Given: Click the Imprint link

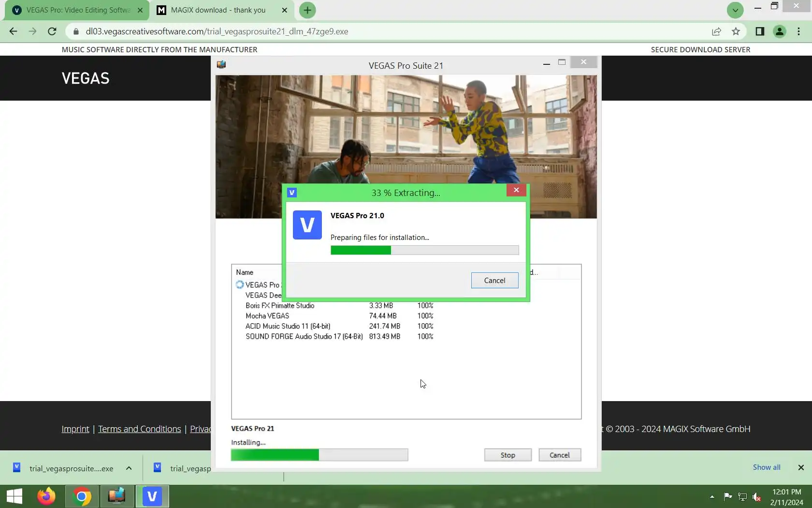Looking at the screenshot, I should (x=75, y=429).
